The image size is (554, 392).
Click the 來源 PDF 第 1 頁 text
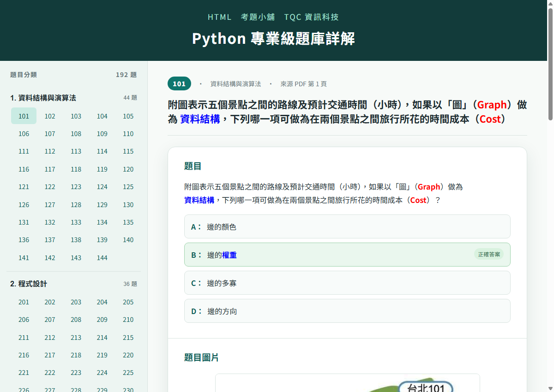tap(303, 84)
